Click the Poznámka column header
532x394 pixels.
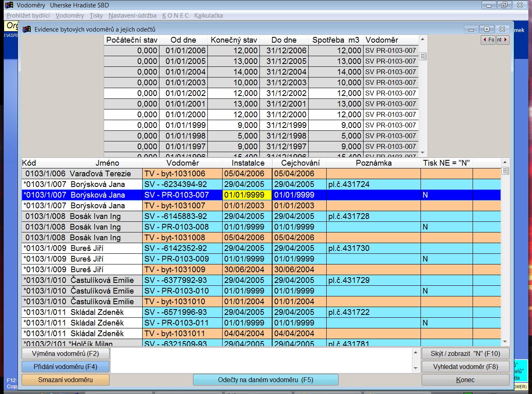pos(373,163)
